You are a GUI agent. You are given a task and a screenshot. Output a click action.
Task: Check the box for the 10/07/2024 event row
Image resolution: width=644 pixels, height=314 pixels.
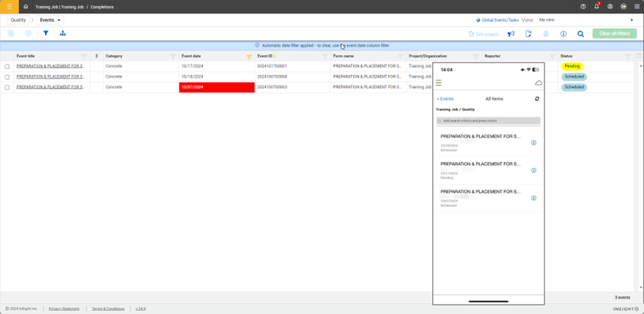pyautogui.click(x=8, y=88)
